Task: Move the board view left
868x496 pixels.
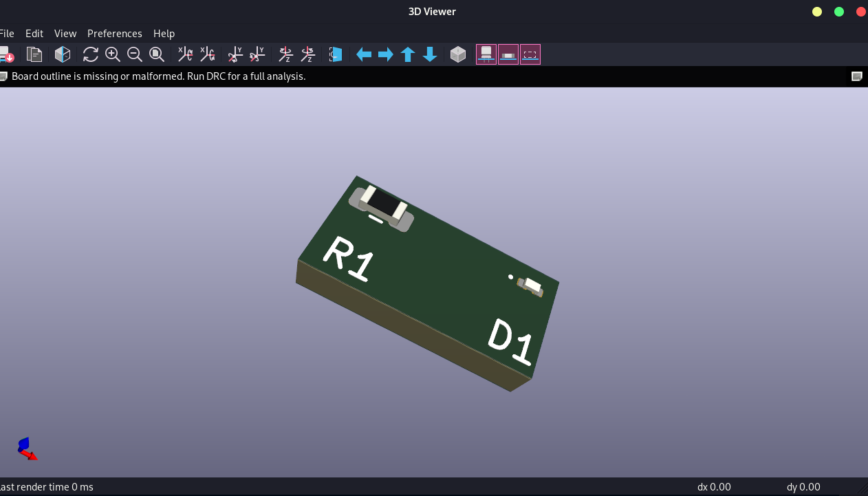Action: pos(364,54)
